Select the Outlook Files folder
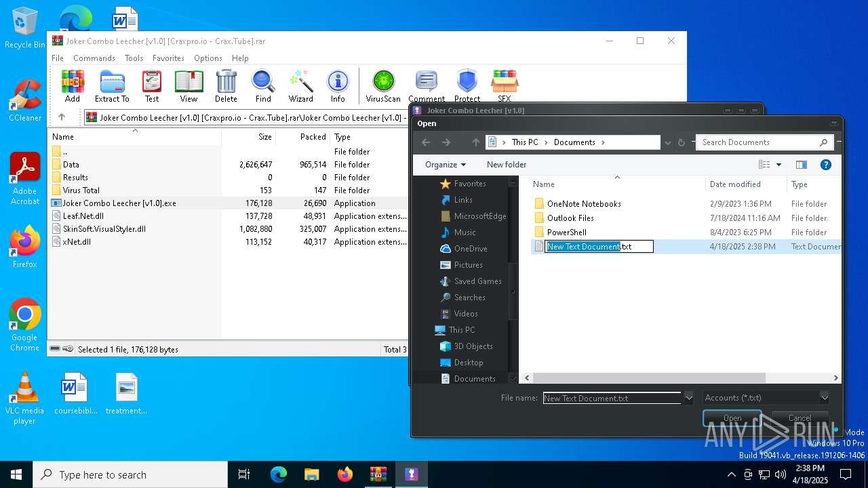The width and height of the screenshot is (868, 488). 570,218
